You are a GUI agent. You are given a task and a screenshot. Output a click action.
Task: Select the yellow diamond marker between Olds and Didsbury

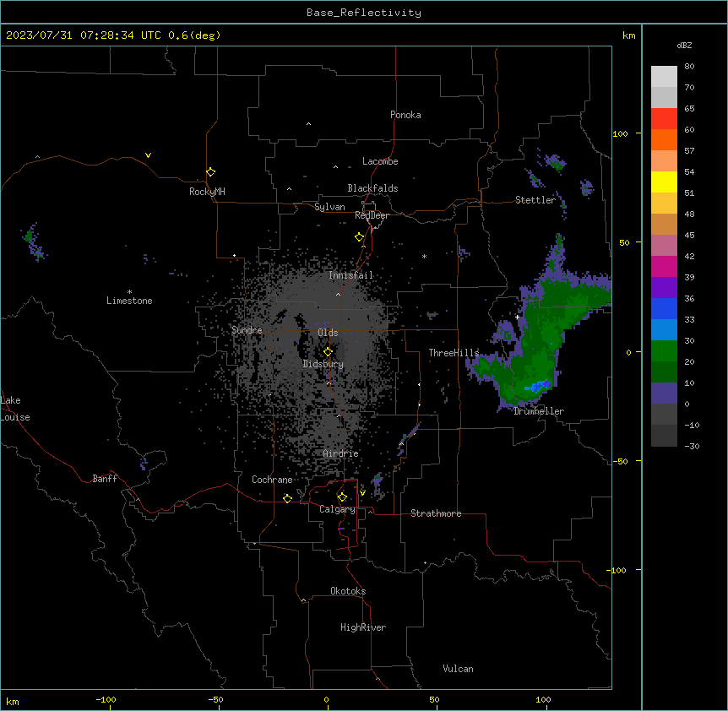(328, 352)
